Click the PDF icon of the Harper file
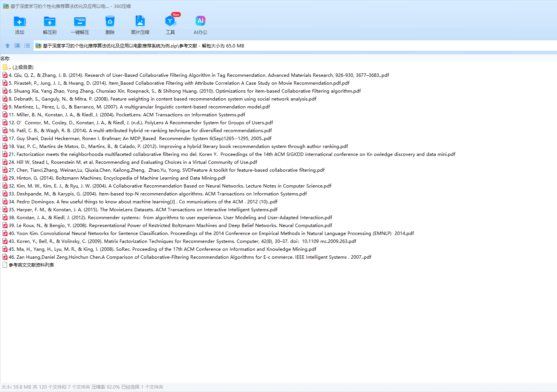This screenshot has height=392, width=557. [x=5, y=210]
